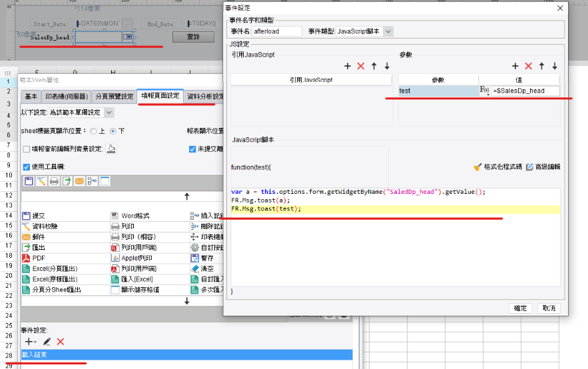Select the Word格式 tool in the list
This screenshot has height=369, width=588.
tap(131, 216)
